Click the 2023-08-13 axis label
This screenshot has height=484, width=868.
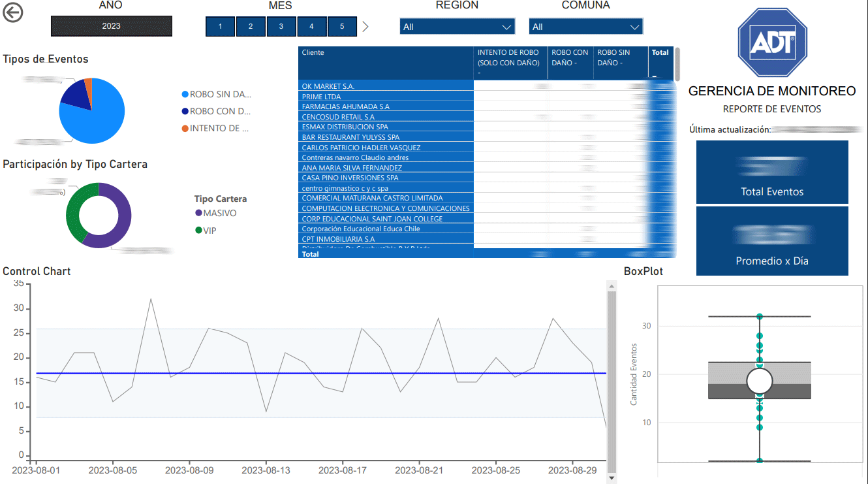[x=266, y=470]
